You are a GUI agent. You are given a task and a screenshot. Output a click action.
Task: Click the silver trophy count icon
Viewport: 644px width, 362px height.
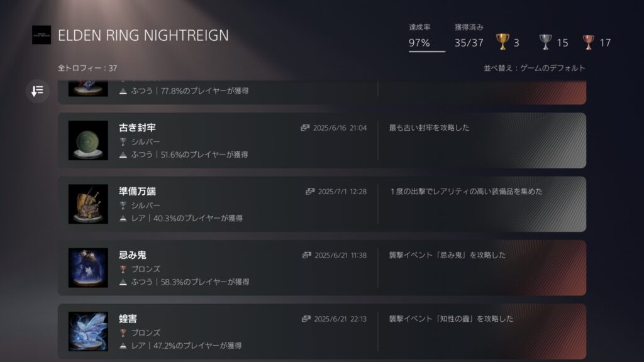click(545, 42)
